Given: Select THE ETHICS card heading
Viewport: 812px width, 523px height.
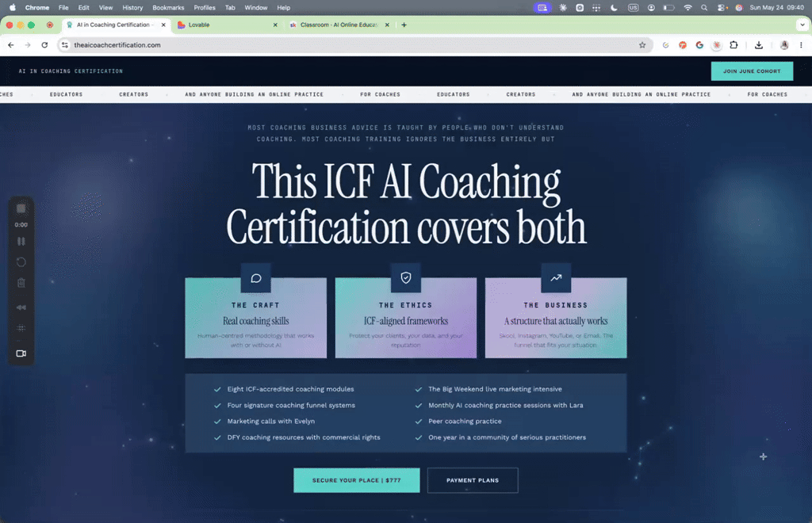Looking at the screenshot, I should tap(406, 305).
